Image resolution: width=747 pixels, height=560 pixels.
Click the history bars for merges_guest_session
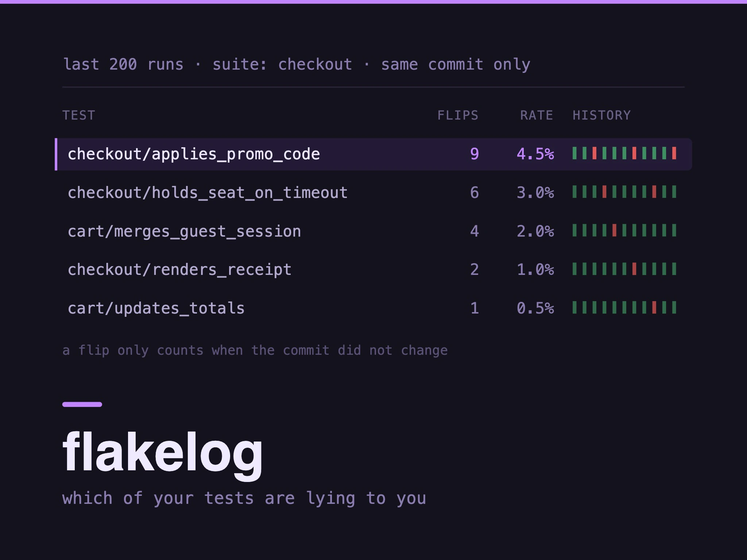[624, 230]
